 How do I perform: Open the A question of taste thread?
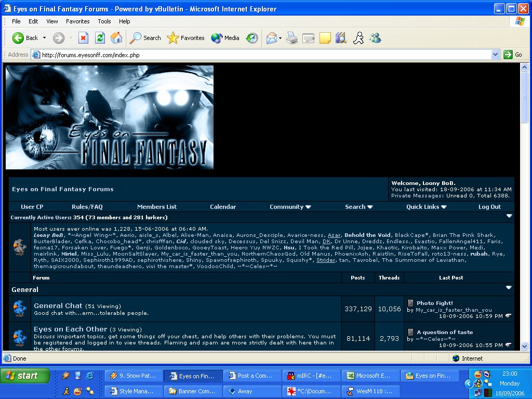point(445,332)
